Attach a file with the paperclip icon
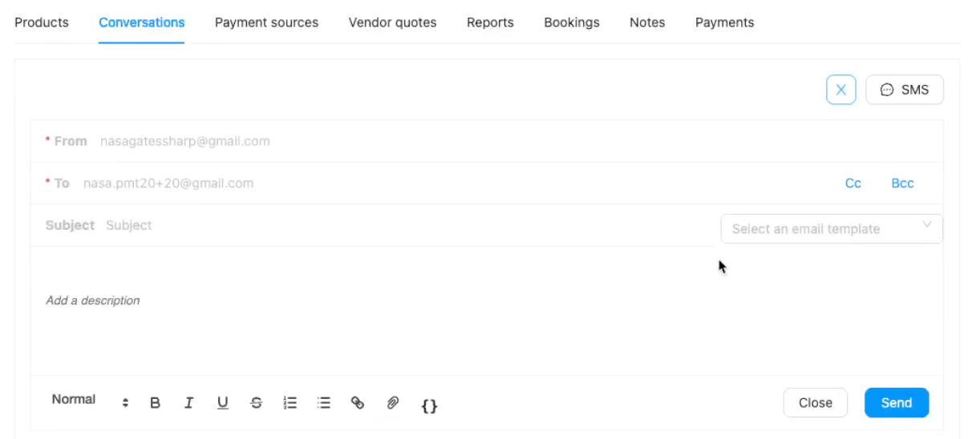This screenshot has height=439, width=980. pyautogui.click(x=393, y=403)
